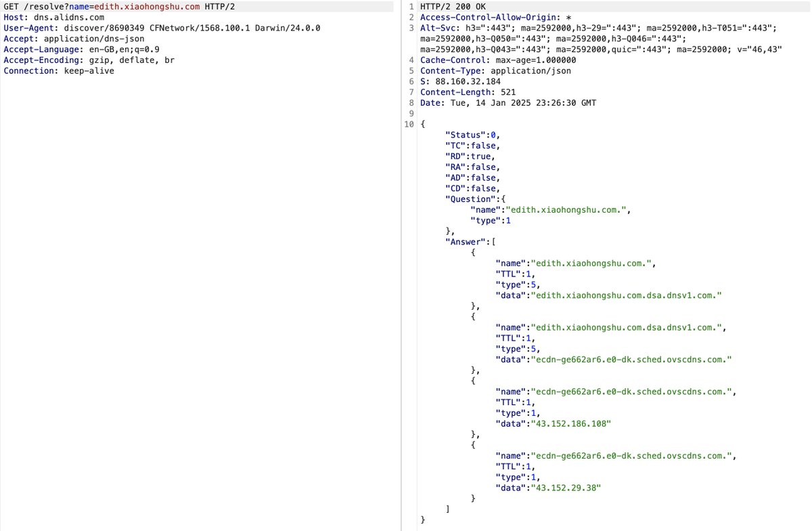812x531 pixels.
Task: Click the "CD":false JSON field
Action: (x=472, y=189)
